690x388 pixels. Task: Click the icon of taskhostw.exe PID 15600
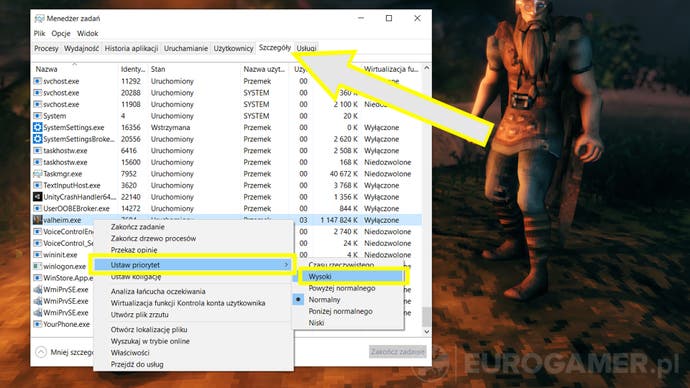37,162
